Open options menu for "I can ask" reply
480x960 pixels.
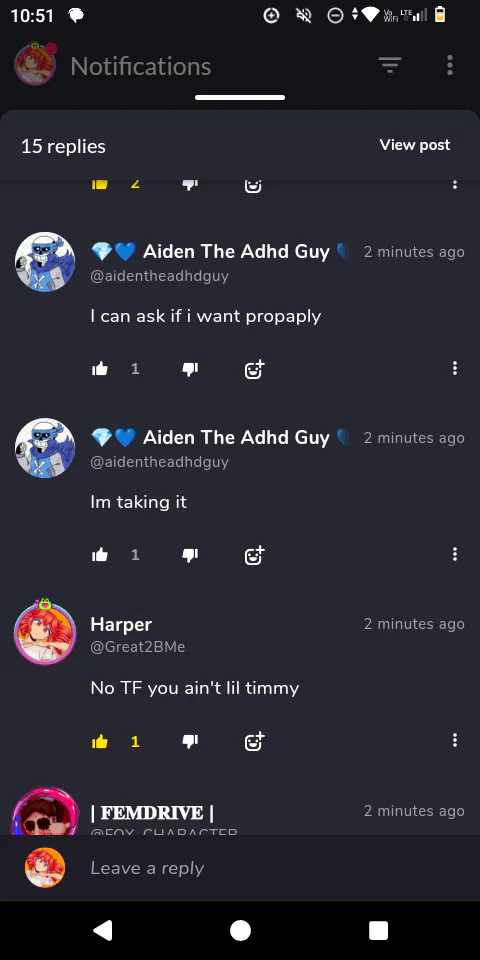(x=454, y=368)
